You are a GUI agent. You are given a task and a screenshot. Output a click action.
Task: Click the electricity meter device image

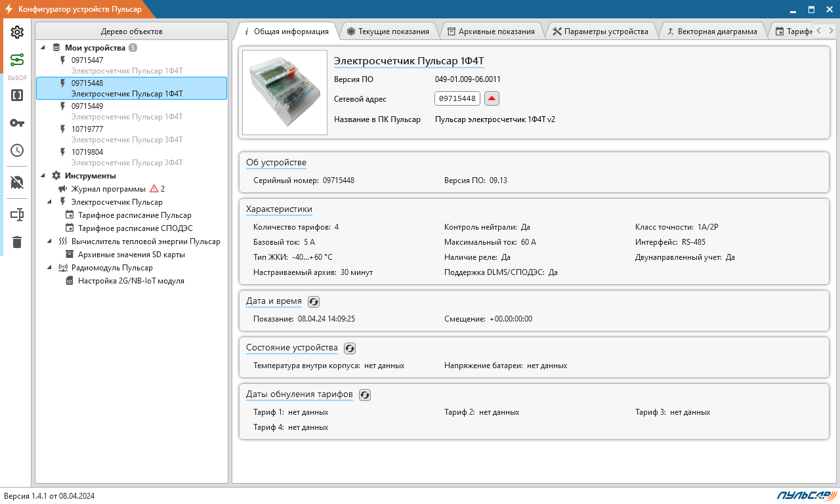[x=285, y=93]
